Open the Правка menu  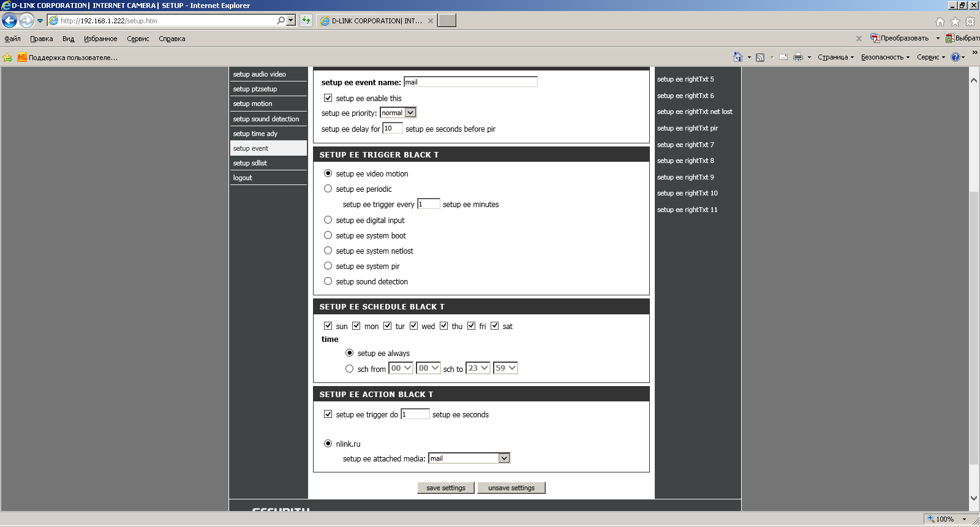tap(42, 39)
